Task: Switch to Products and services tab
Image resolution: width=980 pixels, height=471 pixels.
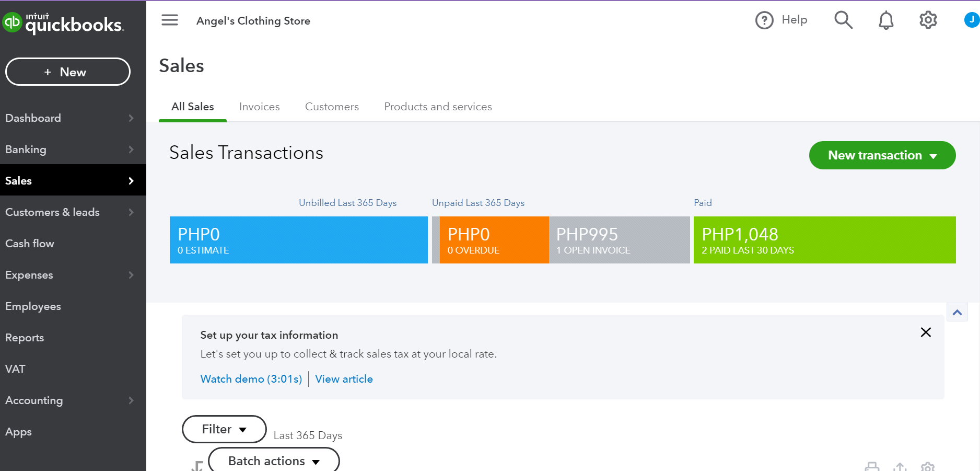Action: coord(438,107)
